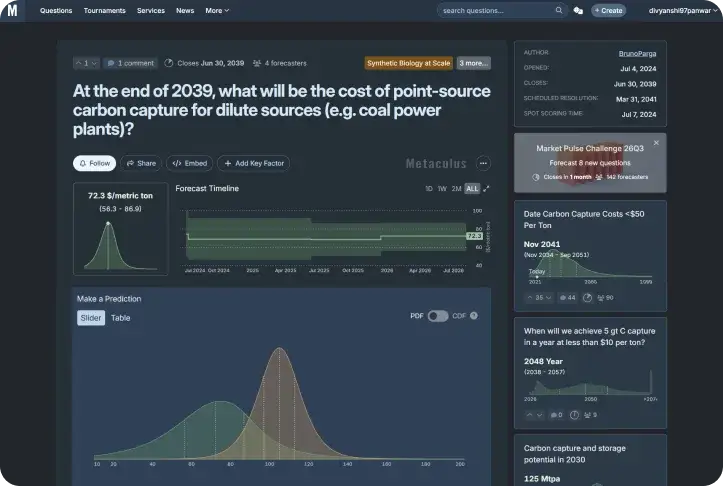The height and width of the screenshot is (486, 723).
Task: Open comments count 44 on related card
Action: pos(567,298)
